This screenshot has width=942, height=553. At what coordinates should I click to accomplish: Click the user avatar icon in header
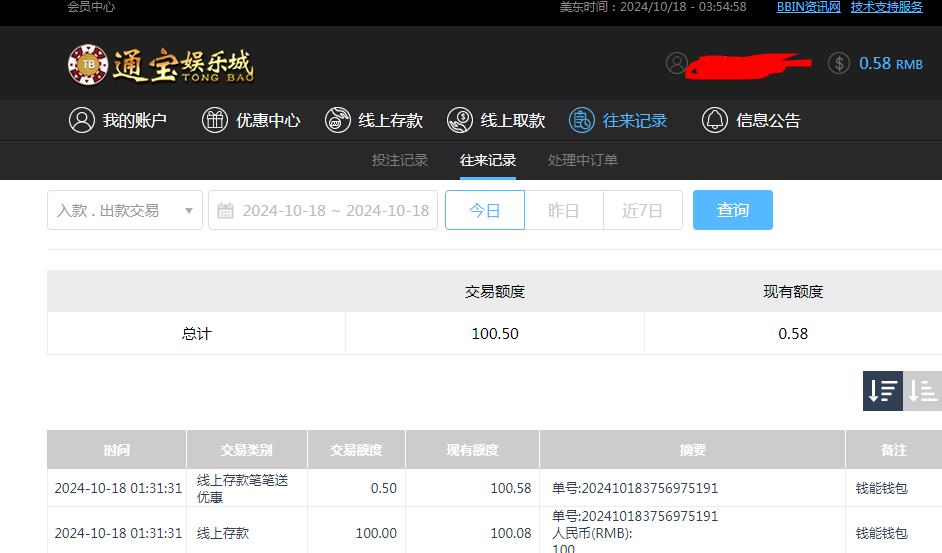[x=676, y=63]
